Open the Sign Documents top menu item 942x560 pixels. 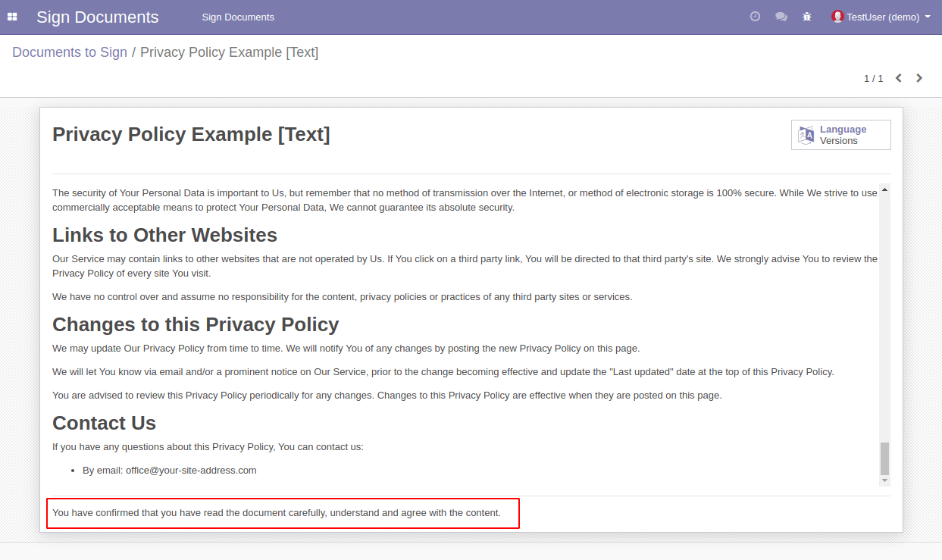point(238,17)
